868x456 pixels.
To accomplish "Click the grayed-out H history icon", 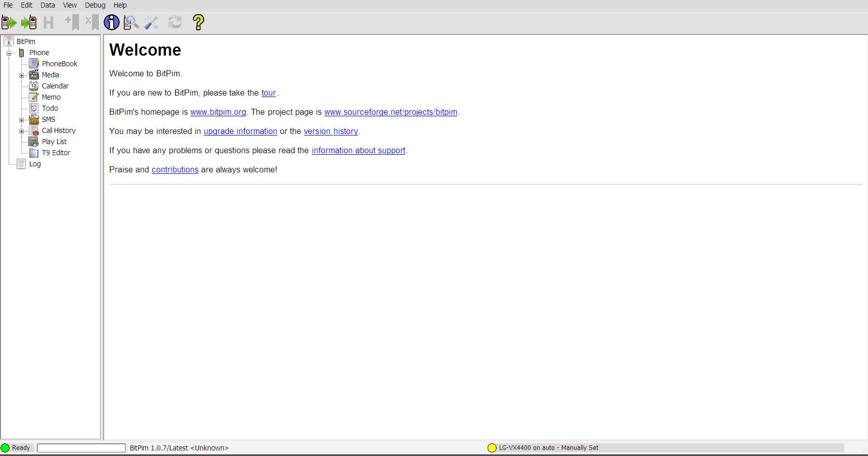I will tap(49, 22).
